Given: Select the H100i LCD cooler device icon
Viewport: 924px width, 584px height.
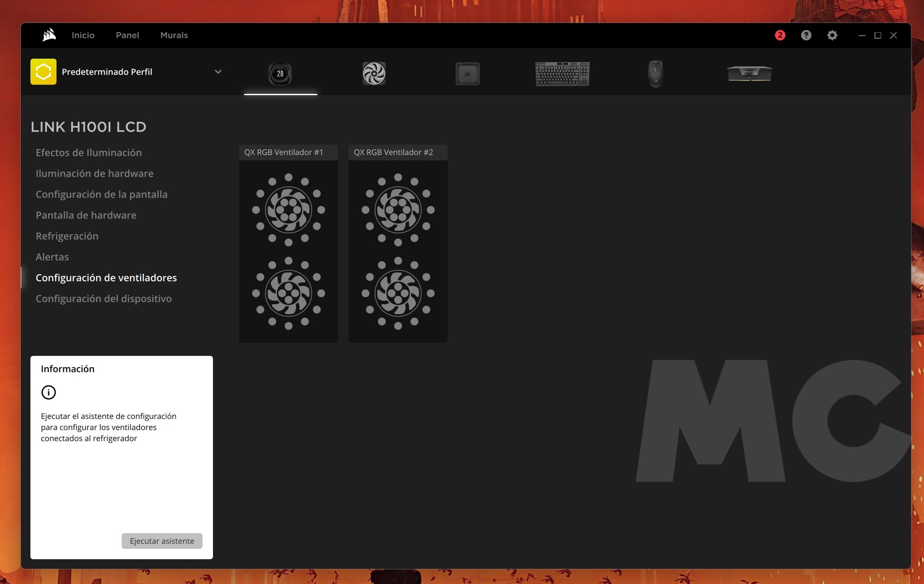Looking at the screenshot, I should pos(280,73).
